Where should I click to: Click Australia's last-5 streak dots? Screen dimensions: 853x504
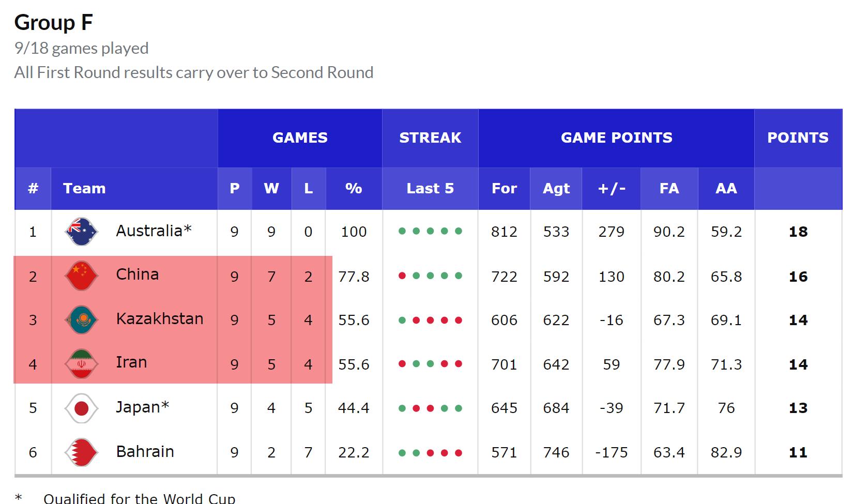pos(430,231)
